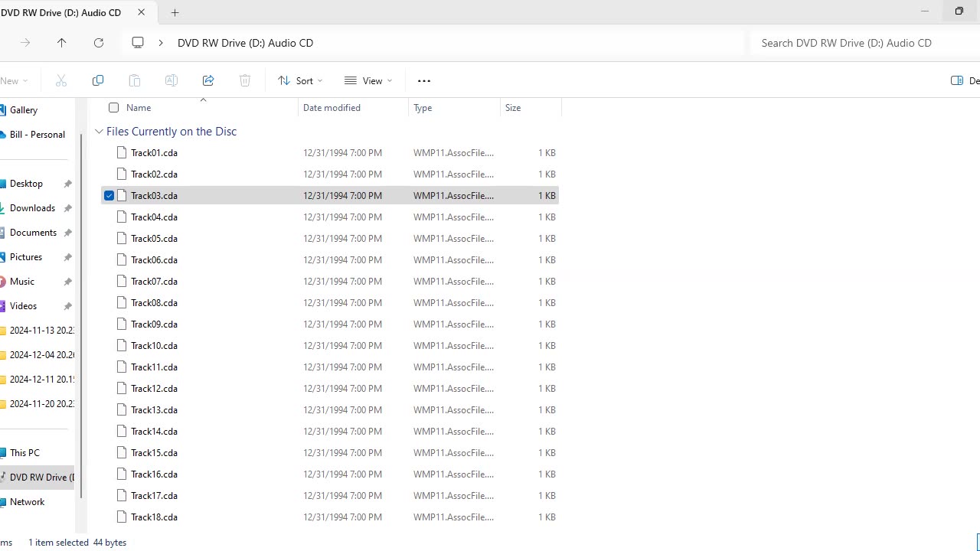Click the pin icon next to Documents

[x=67, y=233]
